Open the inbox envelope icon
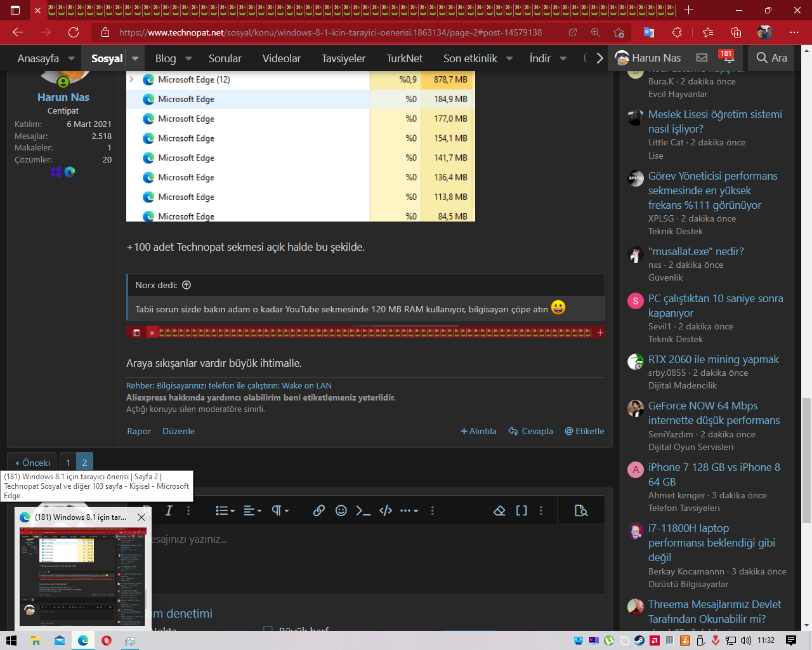The width and height of the screenshot is (812, 650). pos(702,58)
